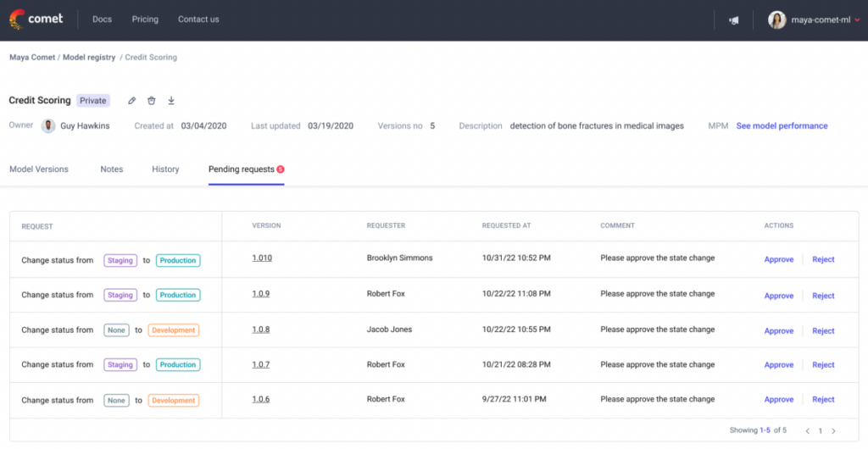
Task: Click Guy Hawkins owner avatar
Action: [48, 126]
